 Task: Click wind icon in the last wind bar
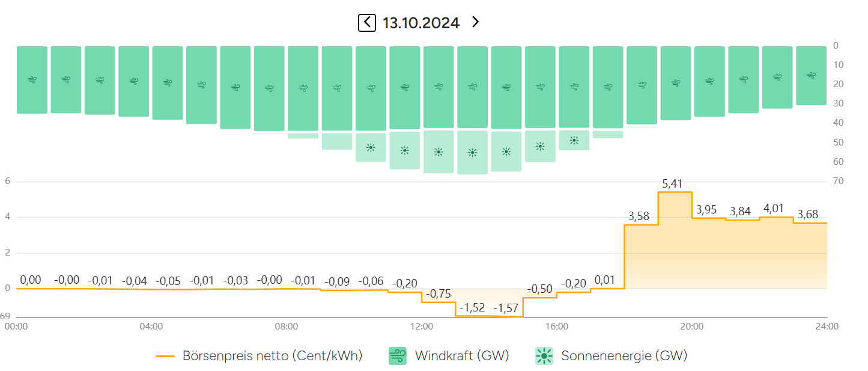(811, 75)
